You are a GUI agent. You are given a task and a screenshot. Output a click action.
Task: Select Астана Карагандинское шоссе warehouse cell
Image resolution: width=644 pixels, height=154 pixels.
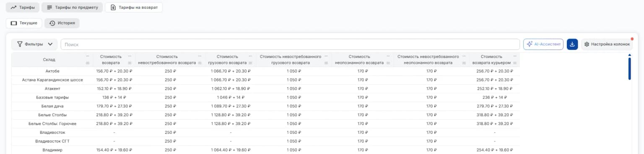tap(52, 80)
